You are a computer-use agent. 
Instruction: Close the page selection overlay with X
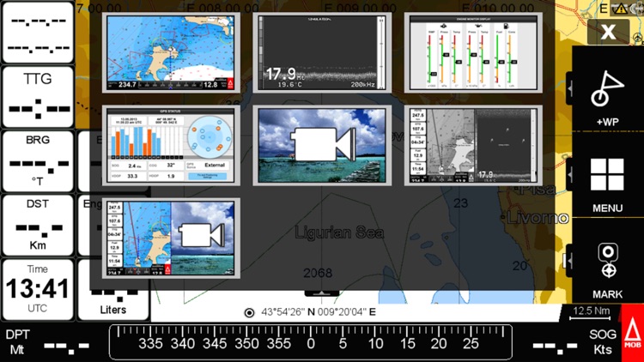tap(608, 32)
